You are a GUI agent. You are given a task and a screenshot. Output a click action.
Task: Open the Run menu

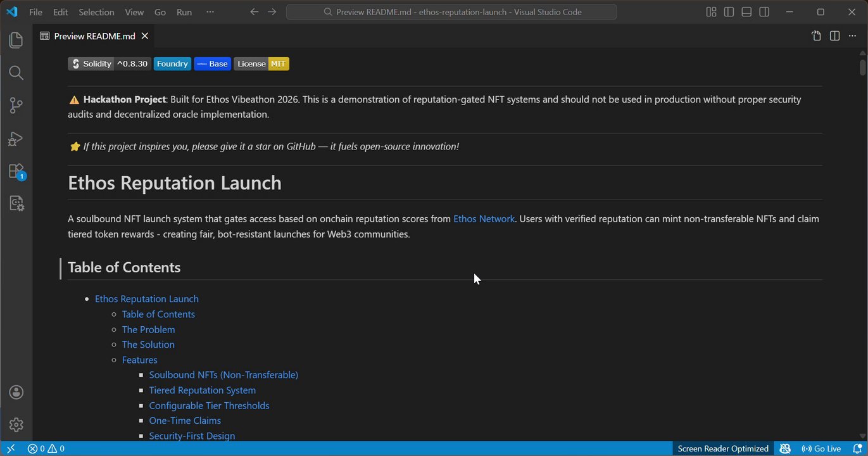184,12
